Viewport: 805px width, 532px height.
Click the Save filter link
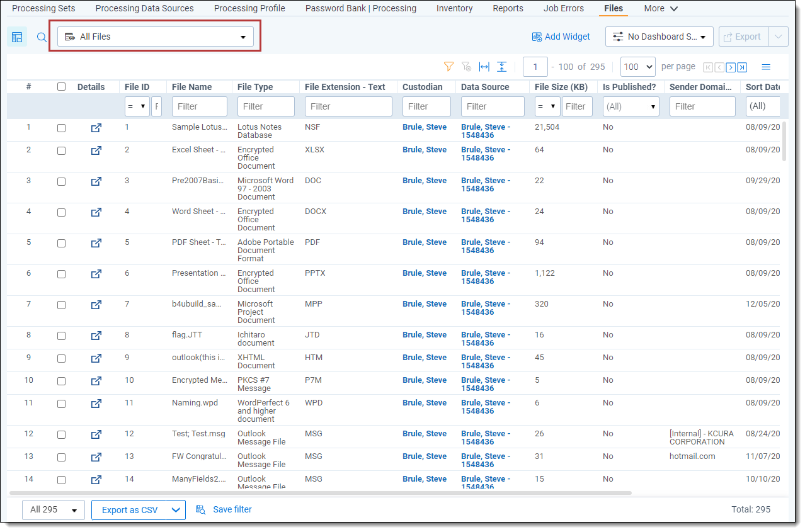coord(232,509)
